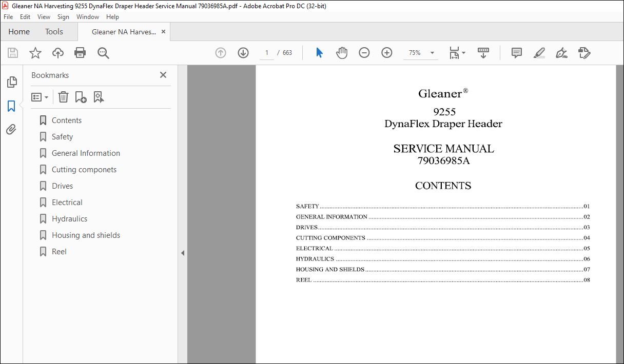Go to next page arrow
Image resolution: width=624 pixels, height=364 pixels.
click(x=243, y=53)
